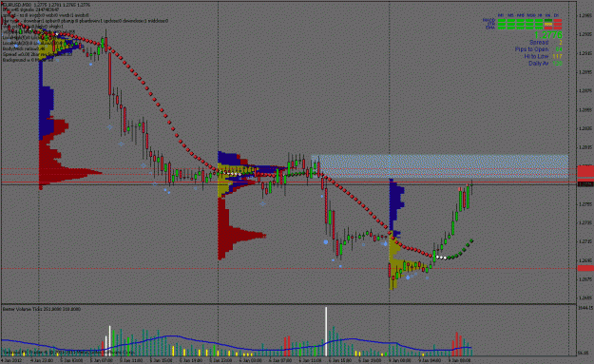
Task: Click the light blue shaded price zone rectangle
Action: 439,166
